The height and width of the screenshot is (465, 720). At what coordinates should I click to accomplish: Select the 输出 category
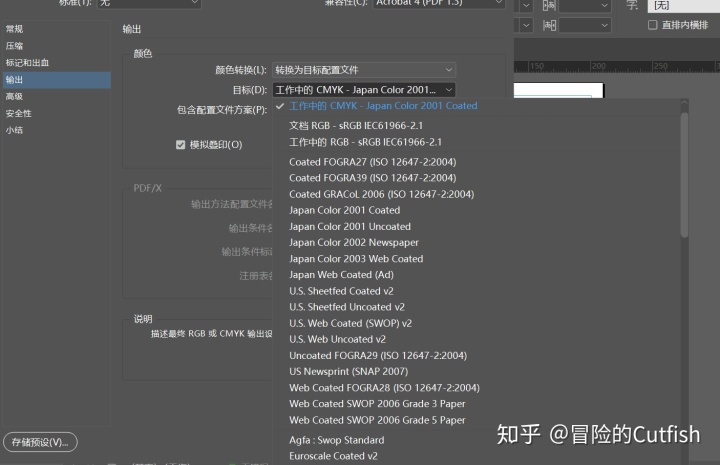56,80
